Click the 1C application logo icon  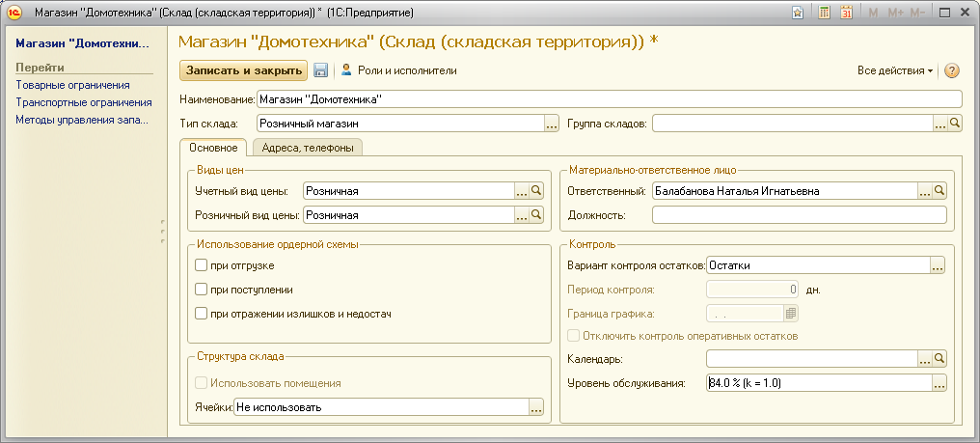pos(16,13)
